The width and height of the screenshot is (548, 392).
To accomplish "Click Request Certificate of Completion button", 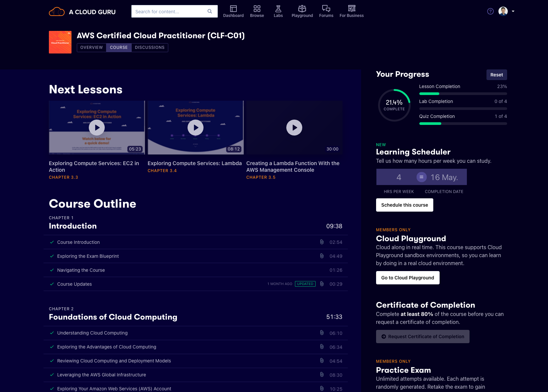I will (423, 337).
